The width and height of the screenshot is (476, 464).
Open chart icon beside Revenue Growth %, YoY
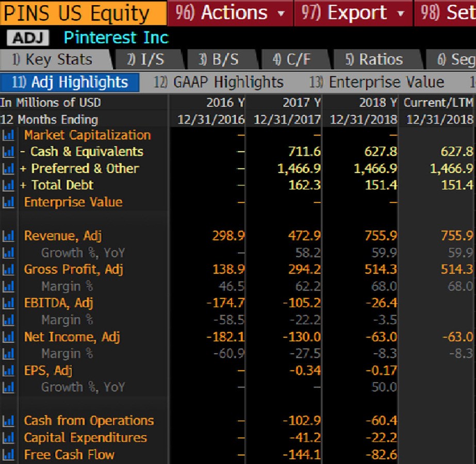point(8,253)
